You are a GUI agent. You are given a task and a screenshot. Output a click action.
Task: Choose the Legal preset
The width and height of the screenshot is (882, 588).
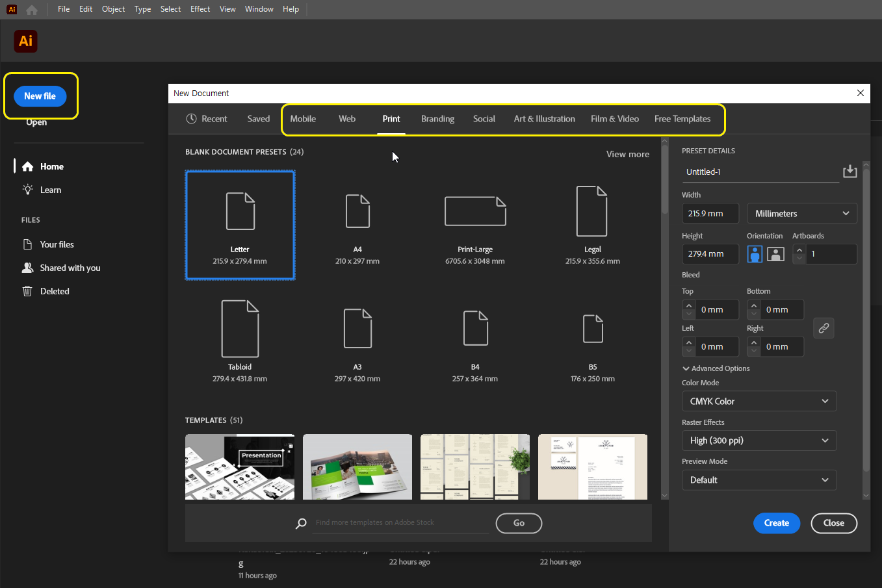pos(593,225)
